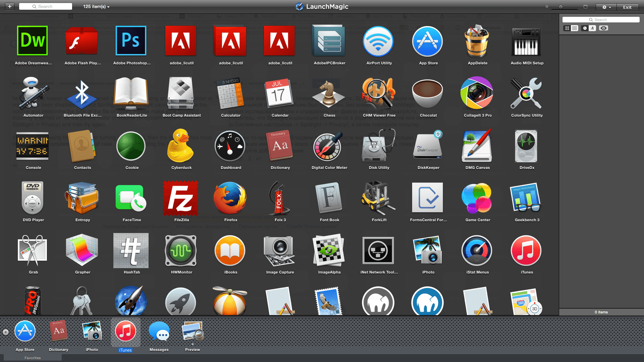This screenshot has height=362, width=644.
Task: Open iStat Menus
Action: click(477, 250)
